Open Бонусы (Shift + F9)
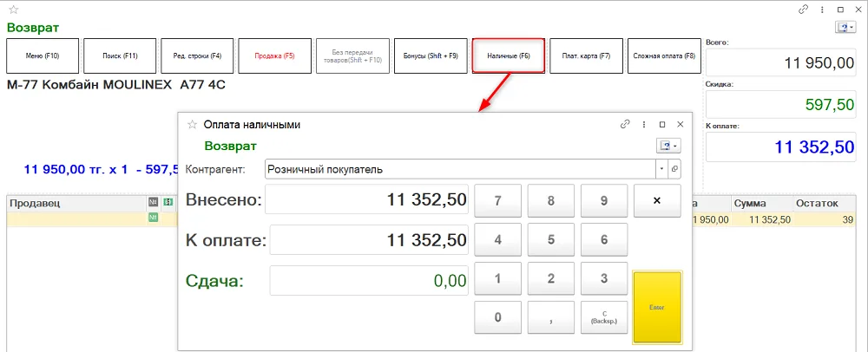868x352 pixels. tap(431, 55)
